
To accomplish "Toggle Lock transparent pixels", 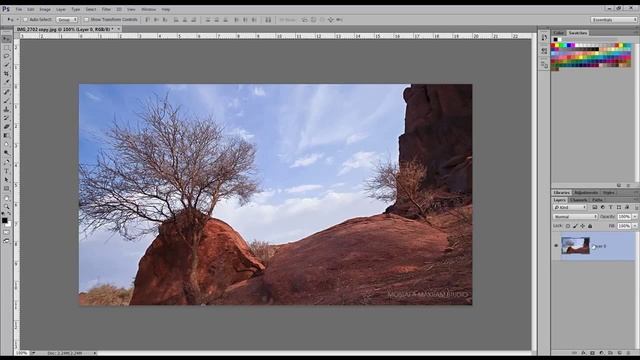I will point(568,226).
